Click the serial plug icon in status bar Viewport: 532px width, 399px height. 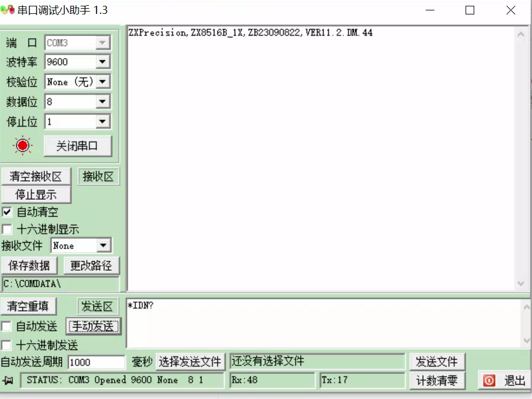pyautogui.click(x=8, y=380)
